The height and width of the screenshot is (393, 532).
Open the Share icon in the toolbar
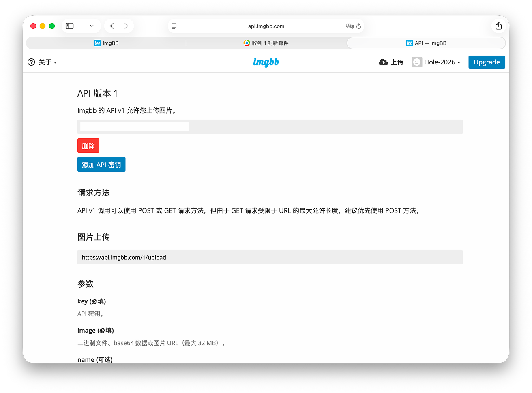click(498, 26)
